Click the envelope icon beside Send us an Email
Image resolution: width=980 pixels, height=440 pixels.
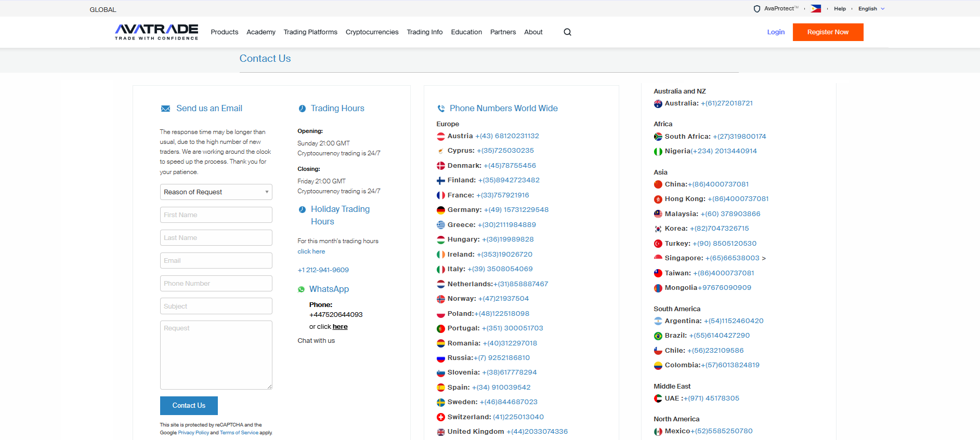pos(165,109)
